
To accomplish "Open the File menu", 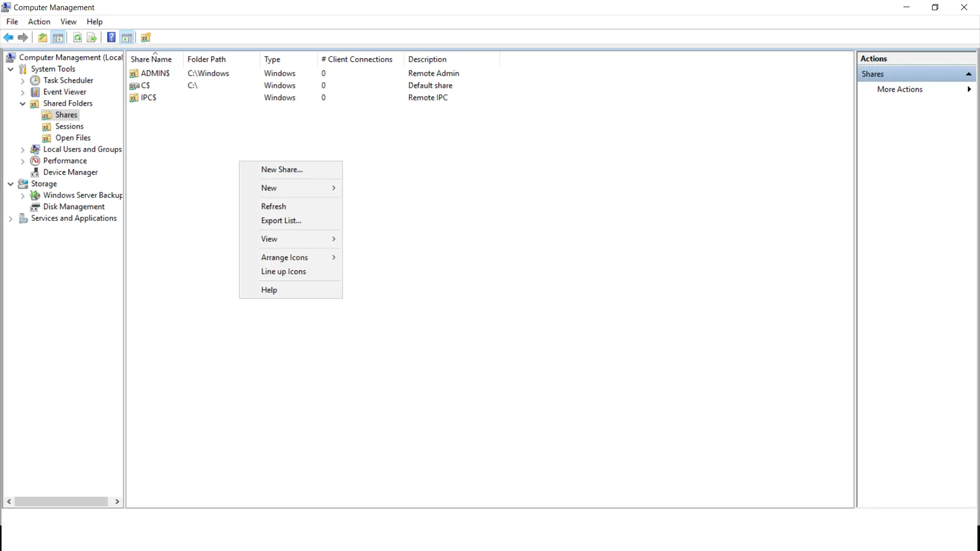I will (12, 21).
